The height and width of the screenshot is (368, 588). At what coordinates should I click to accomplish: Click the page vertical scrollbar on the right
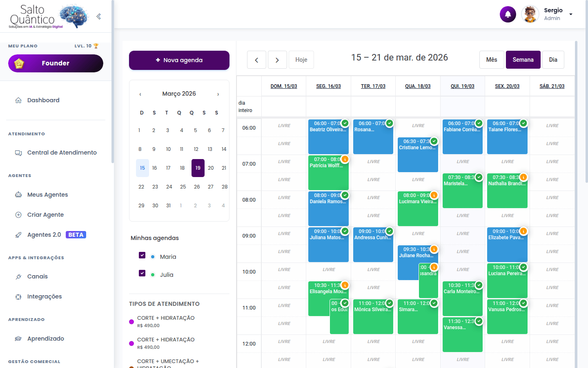[x=586, y=92]
